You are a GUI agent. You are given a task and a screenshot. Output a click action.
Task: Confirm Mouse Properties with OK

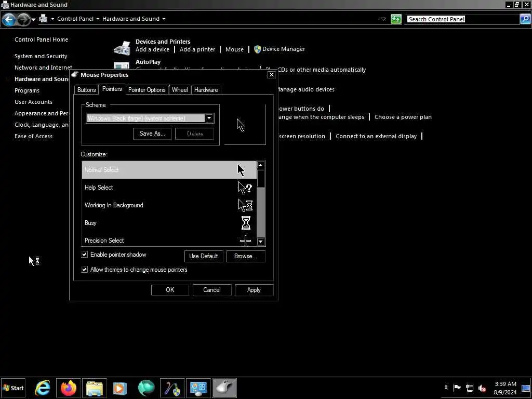pos(170,290)
